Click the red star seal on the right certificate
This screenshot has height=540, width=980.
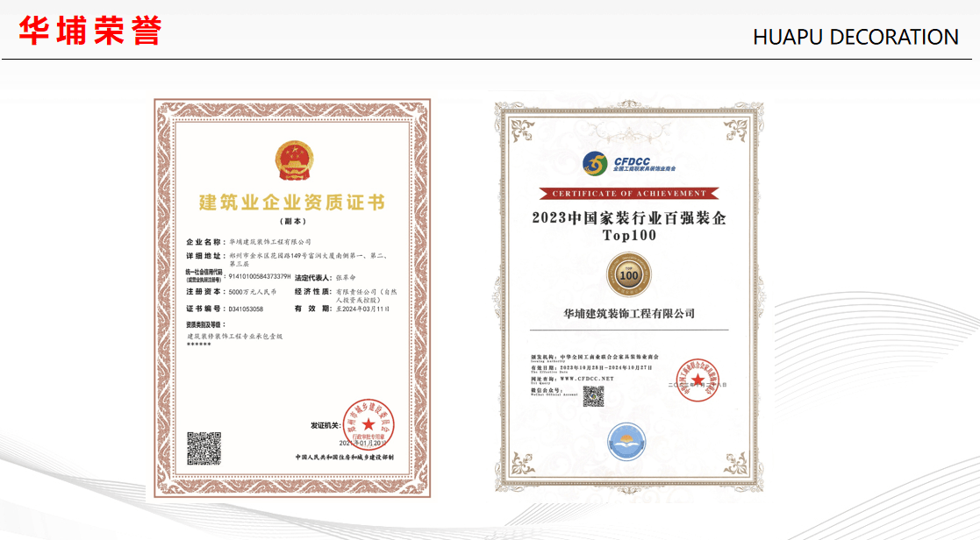click(697, 379)
